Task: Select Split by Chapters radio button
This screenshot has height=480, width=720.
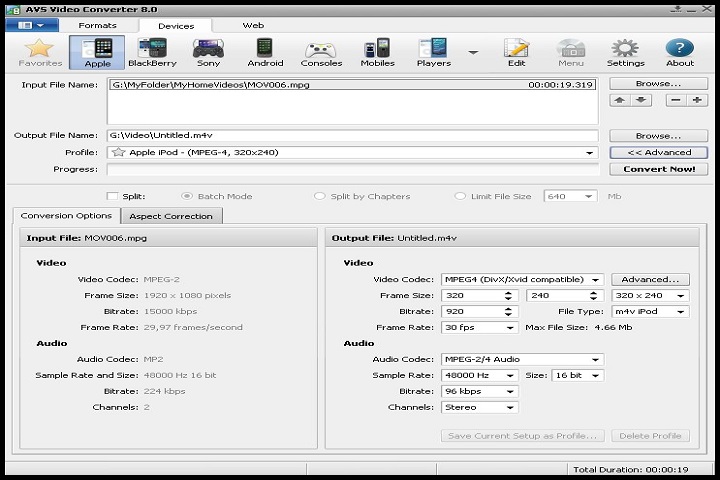Action: coord(319,196)
